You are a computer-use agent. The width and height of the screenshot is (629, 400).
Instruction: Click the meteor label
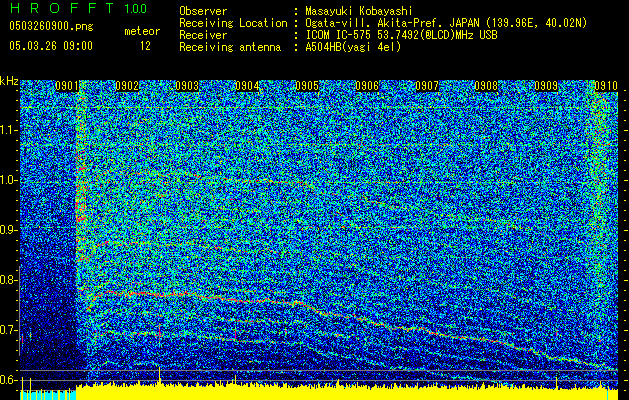coord(142,31)
